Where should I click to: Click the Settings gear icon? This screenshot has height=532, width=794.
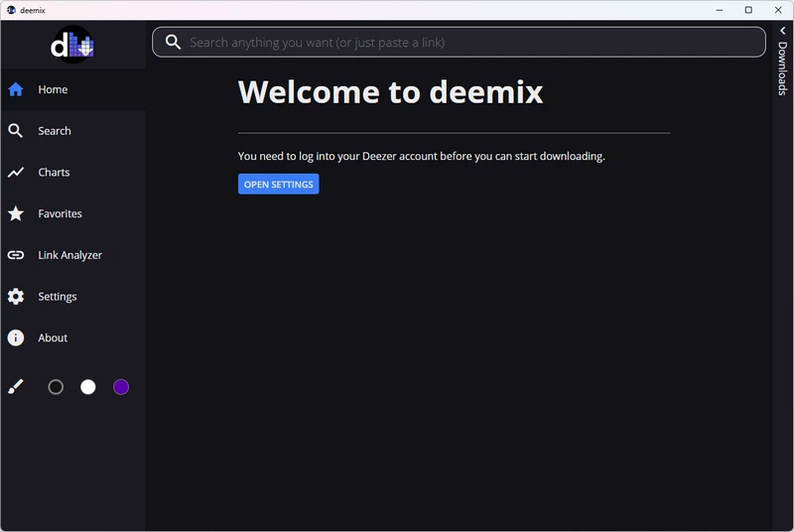16,297
